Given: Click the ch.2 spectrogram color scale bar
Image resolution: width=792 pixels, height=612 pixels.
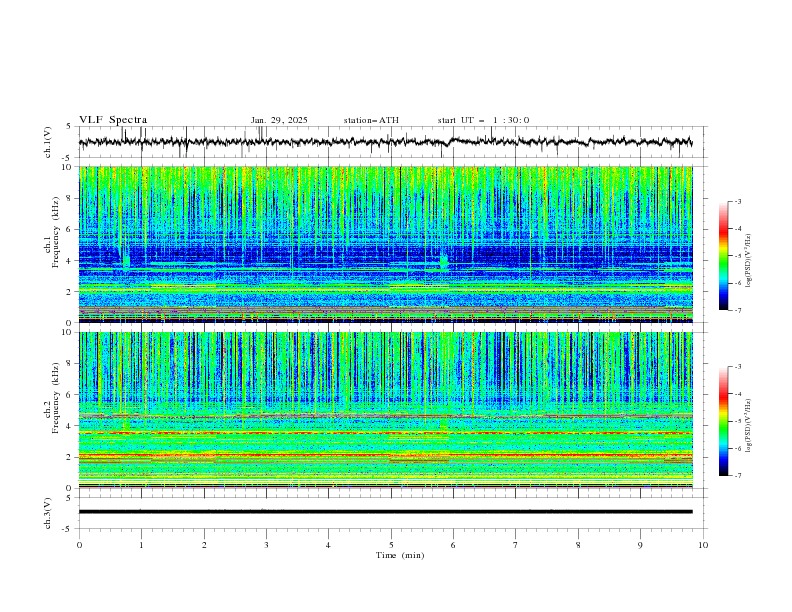Looking at the screenshot, I should click(x=723, y=421).
